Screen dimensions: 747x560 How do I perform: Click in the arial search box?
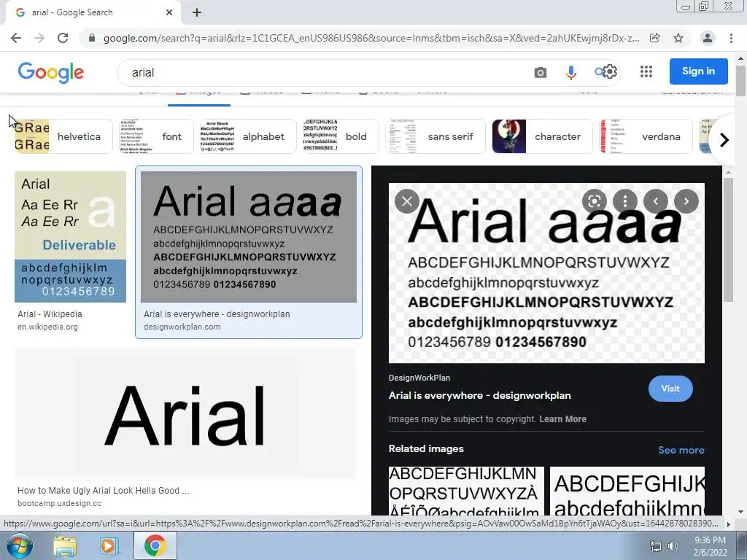click(329, 72)
